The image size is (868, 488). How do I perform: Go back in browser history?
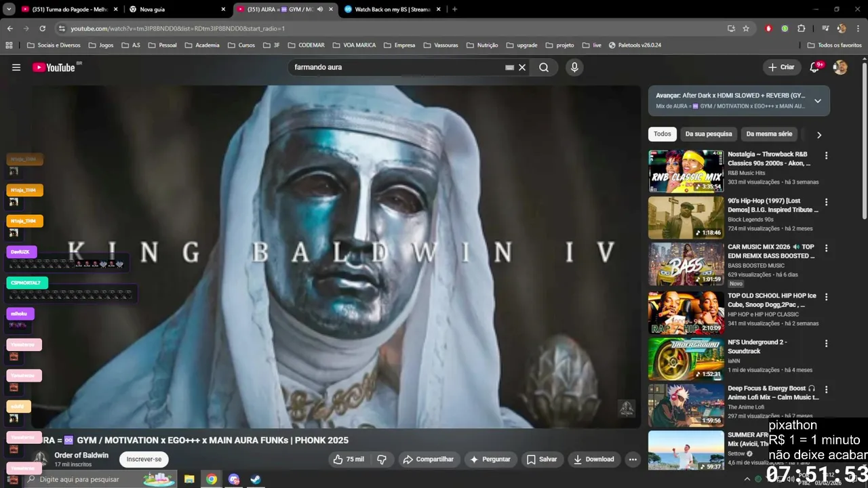(x=9, y=28)
